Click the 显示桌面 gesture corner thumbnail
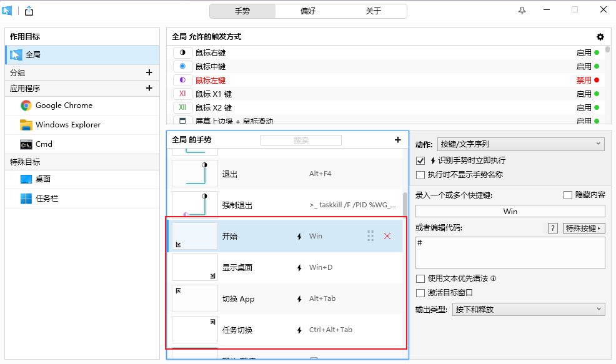Image resolution: width=616 pixels, height=364 pixels. pyautogui.click(x=195, y=267)
